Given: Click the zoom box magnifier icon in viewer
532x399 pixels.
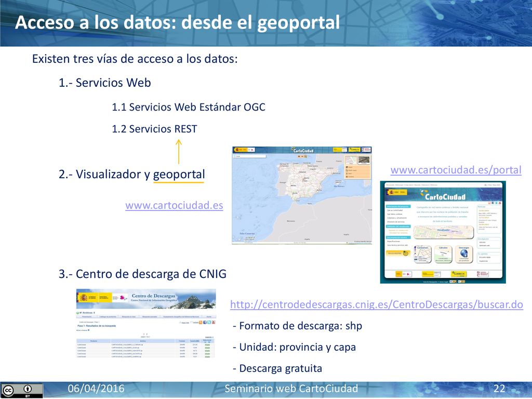Looking at the screenshot, I should 305,156.
